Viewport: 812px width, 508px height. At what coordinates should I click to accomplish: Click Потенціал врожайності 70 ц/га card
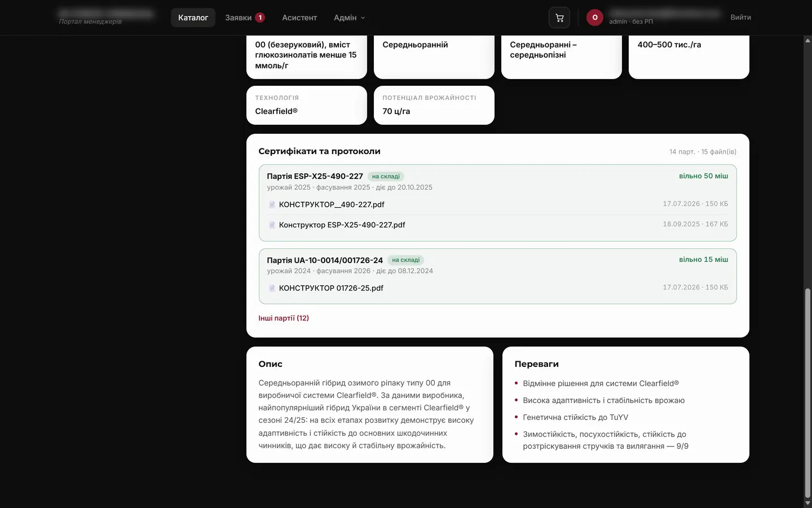(434, 105)
